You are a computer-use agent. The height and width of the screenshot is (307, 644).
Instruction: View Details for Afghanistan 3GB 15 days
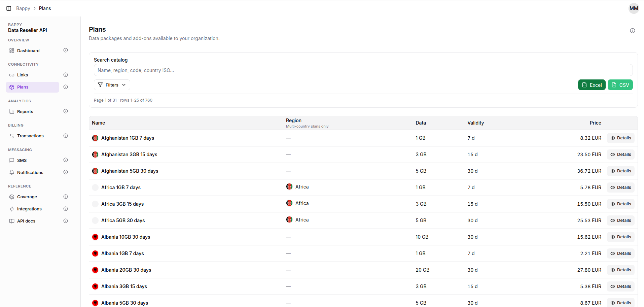[x=621, y=155]
